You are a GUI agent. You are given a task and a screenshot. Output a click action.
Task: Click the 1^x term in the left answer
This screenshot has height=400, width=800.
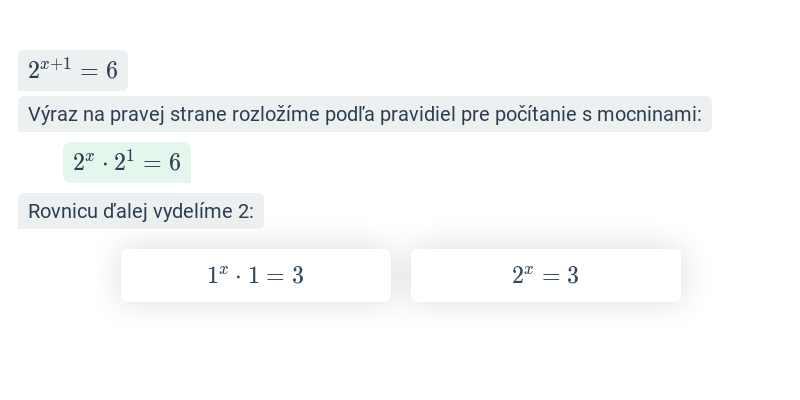[218, 274]
